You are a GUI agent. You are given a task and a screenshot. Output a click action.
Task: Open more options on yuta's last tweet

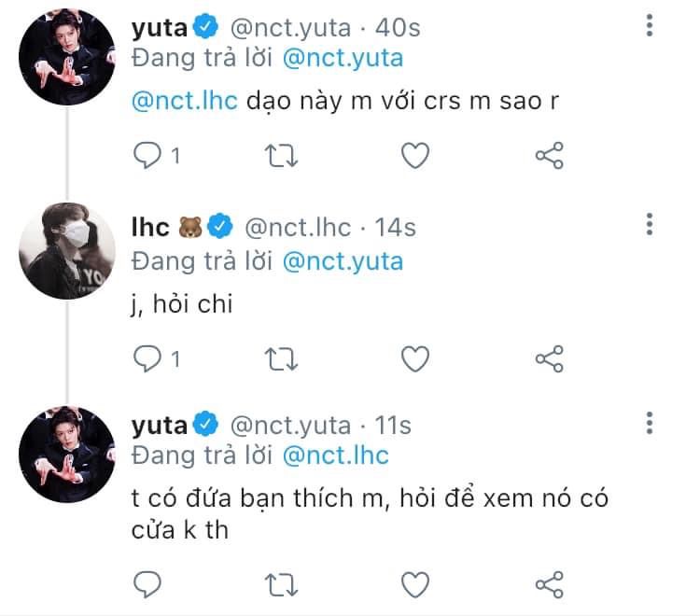coord(650,425)
